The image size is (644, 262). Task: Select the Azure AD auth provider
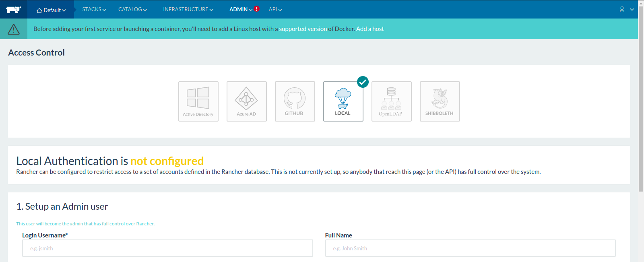[x=247, y=101]
